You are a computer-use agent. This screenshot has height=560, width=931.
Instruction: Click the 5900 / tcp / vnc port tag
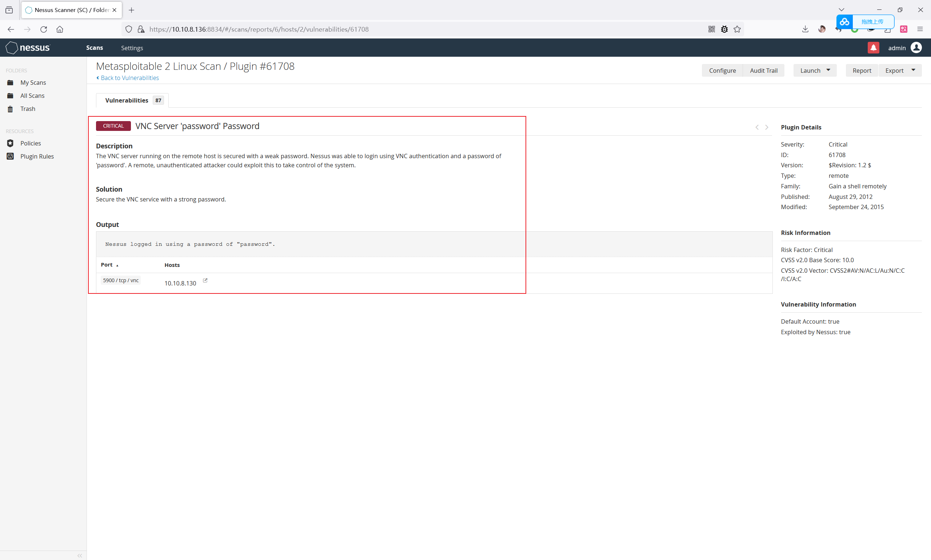coord(121,280)
